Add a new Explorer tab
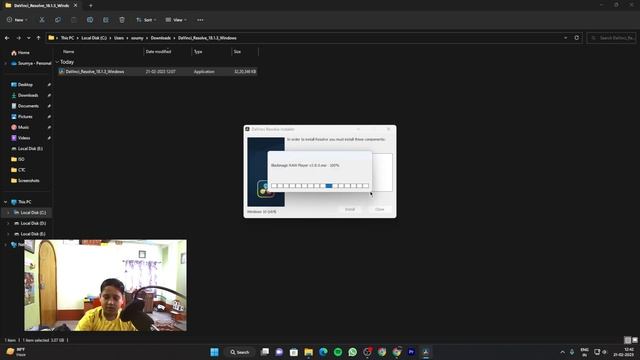Screen dimensions: 640x360 pyautogui.click(x=91, y=6)
